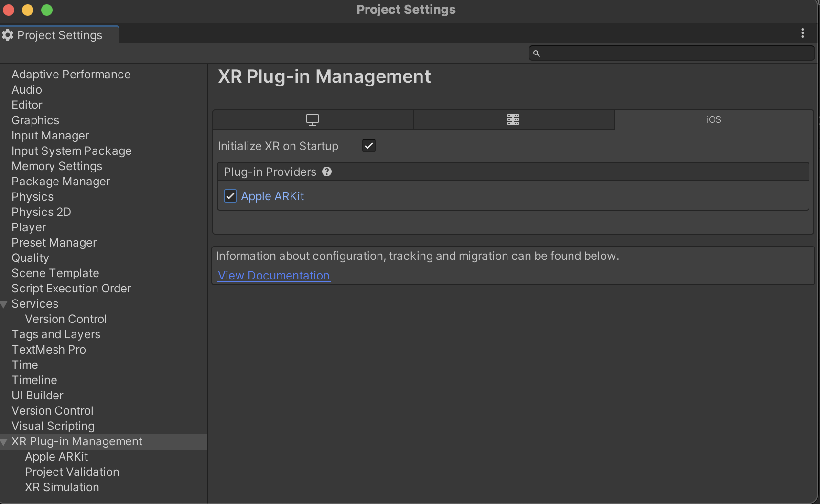Select Input Manager category
The height and width of the screenshot is (504, 820).
click(50, 136)
